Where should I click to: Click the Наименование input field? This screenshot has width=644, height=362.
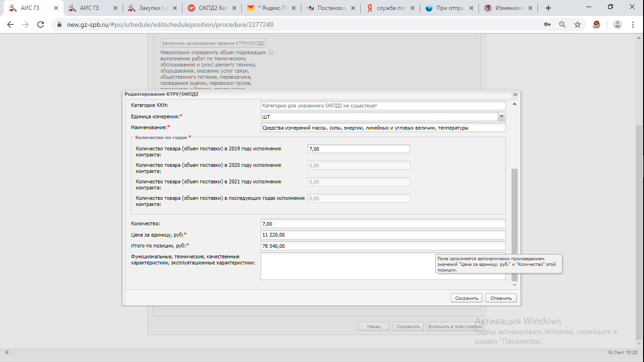tap(383, 127)
